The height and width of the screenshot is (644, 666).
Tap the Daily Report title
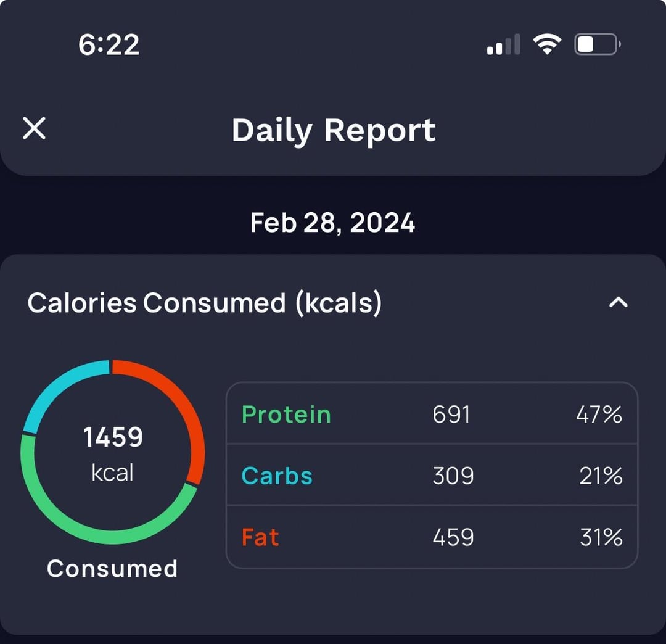click(x=334, y=130)
